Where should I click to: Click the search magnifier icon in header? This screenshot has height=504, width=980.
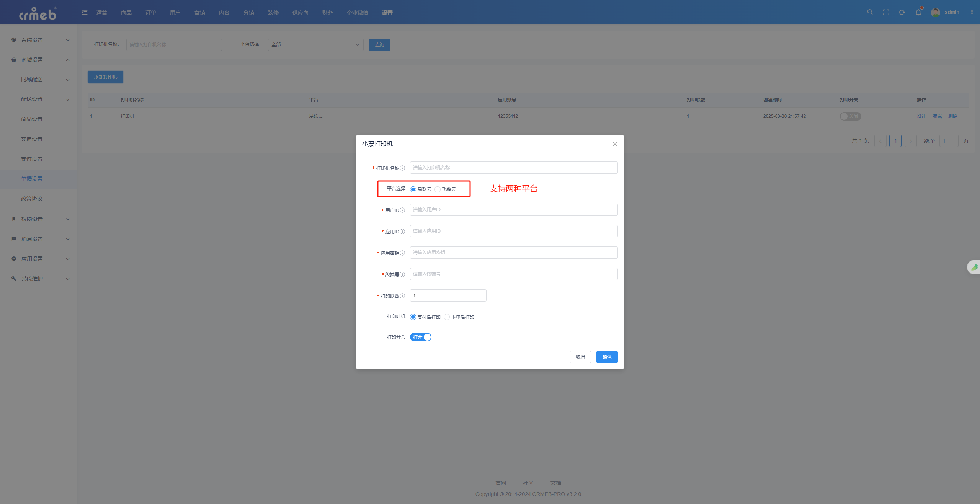[870, 12]
